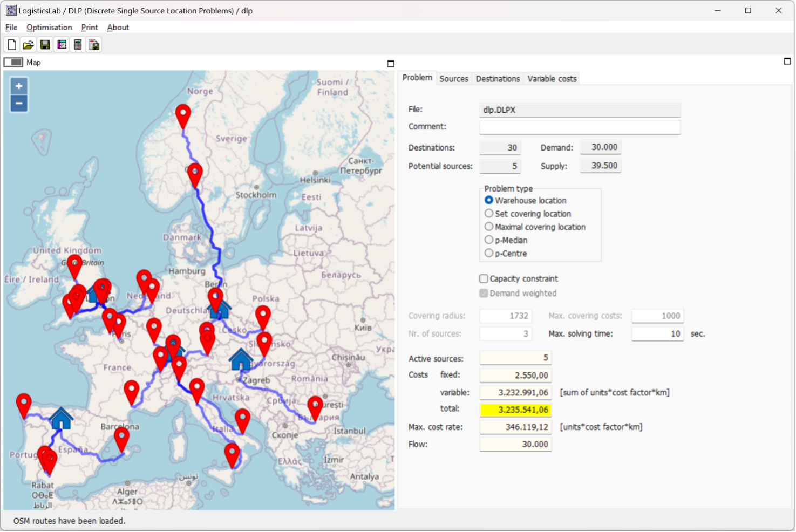This screenshot has width=796, height=532.
Task: Run optimisation with the calculator icon
Action: coord(78,45)
